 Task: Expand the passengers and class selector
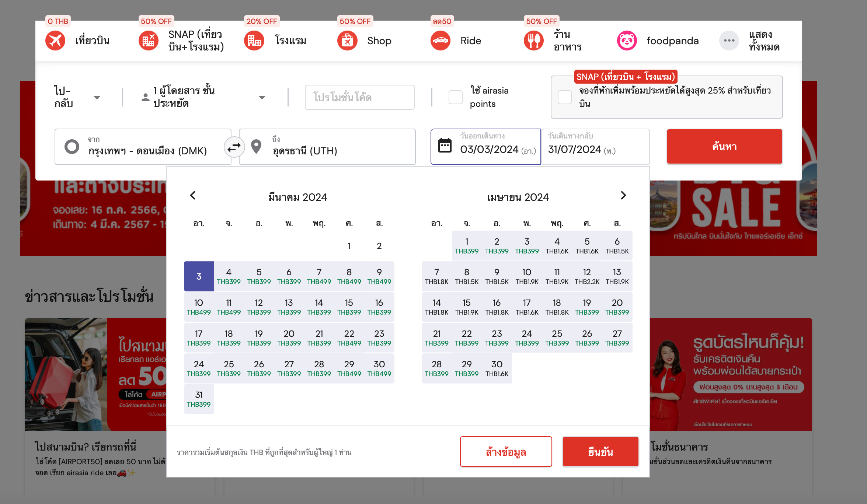coord(262,97)
